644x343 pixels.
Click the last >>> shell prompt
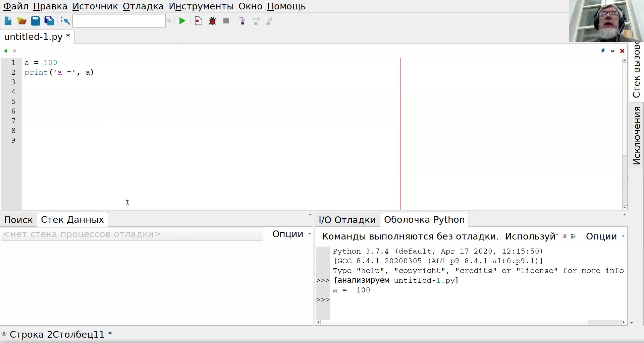click(x=323, y=300)
